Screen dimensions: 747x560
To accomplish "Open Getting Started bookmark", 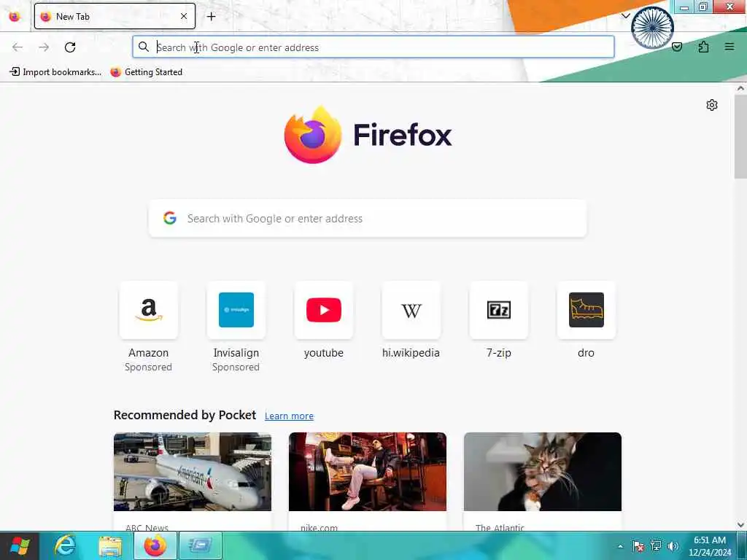I will coord(146,72).
